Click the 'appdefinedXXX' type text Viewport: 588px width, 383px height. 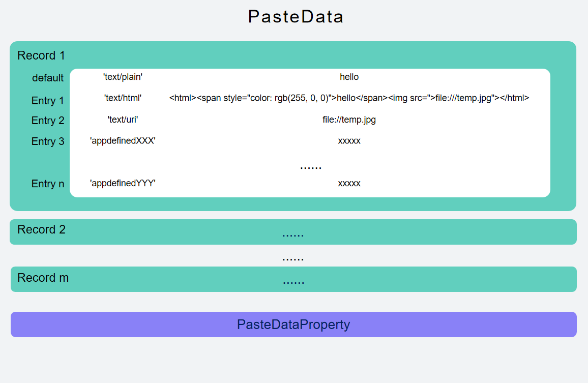point(123,141)
